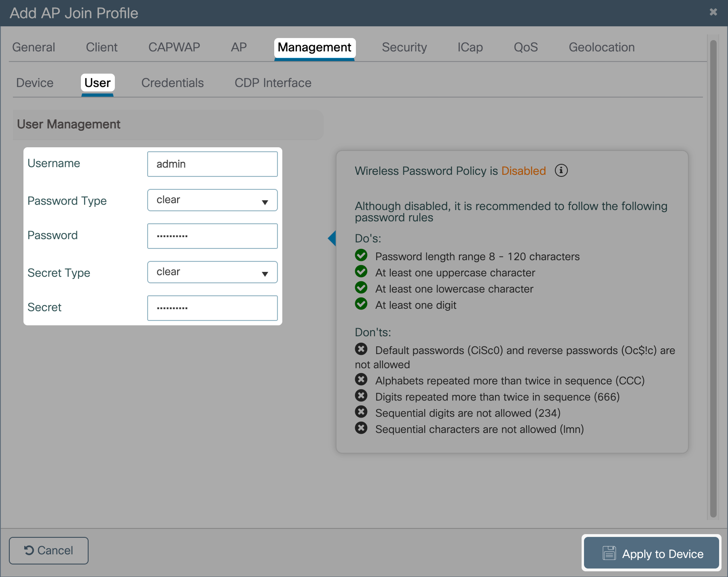Click the password policy info icon
Image resolution: width=728 pixels, height=577 pixels.
(561, 171)
